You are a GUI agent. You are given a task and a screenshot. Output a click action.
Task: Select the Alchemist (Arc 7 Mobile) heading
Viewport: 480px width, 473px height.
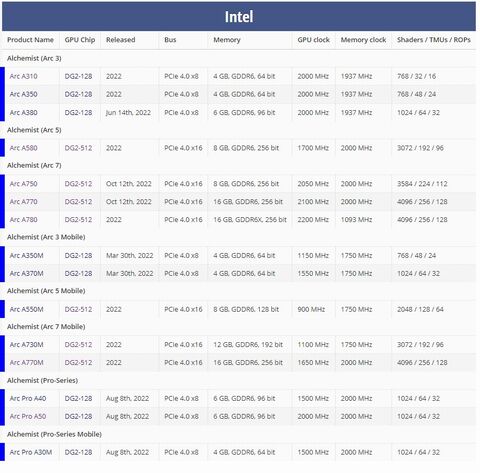pos(46,327)
